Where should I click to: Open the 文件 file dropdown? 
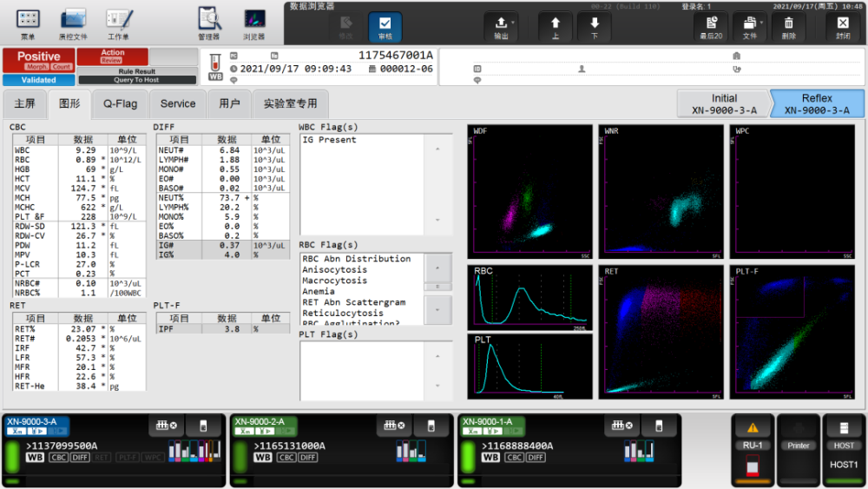point(750,27)
